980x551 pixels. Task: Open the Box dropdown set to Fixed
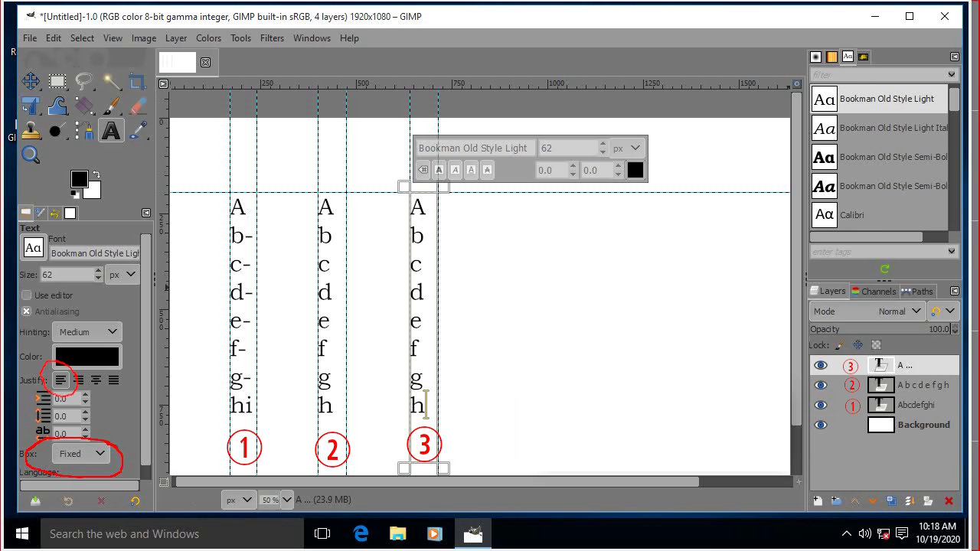80,454
